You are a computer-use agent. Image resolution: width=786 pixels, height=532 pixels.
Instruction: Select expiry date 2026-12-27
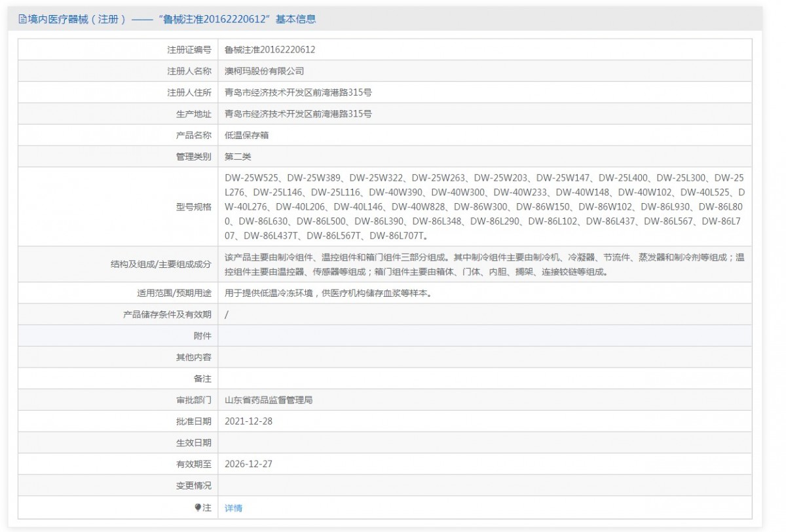coord(248,464)
